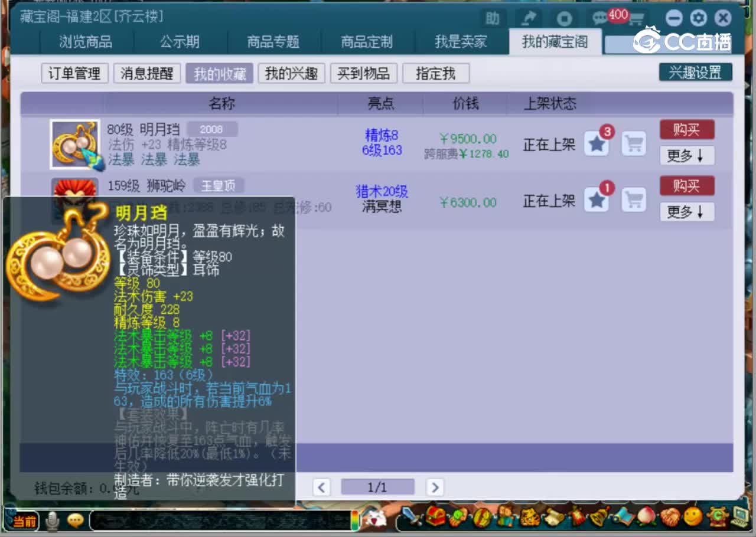756x537 pixels.
Task: Open messages chat bubble with 400 badge
Action: (x=601, y=18)
